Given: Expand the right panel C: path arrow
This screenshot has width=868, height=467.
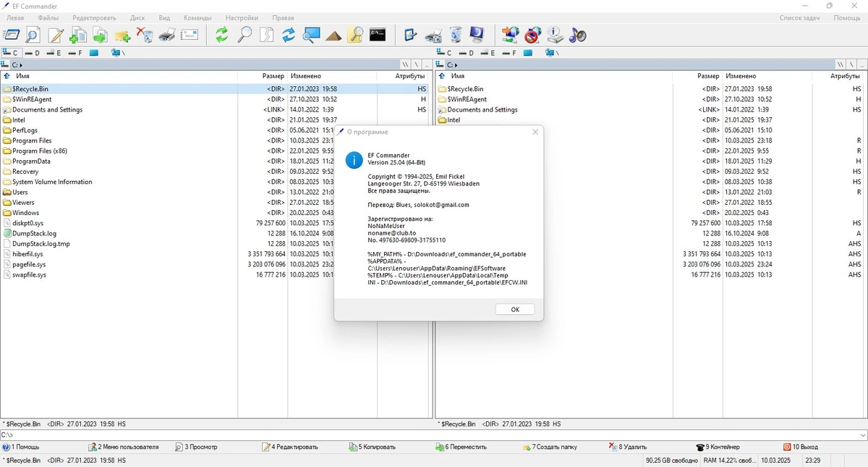Looking at the screenshot, I should [x=457, y=65].
